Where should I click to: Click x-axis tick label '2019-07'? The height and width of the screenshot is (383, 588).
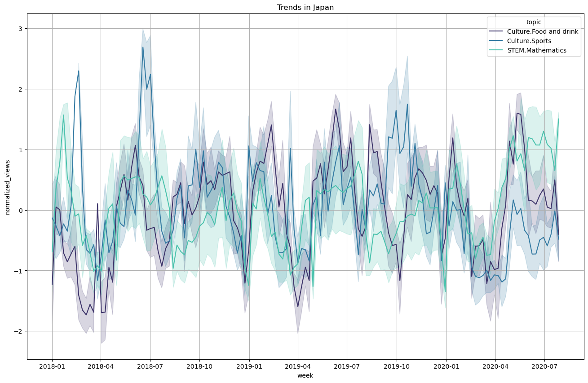tap(347, 366)
